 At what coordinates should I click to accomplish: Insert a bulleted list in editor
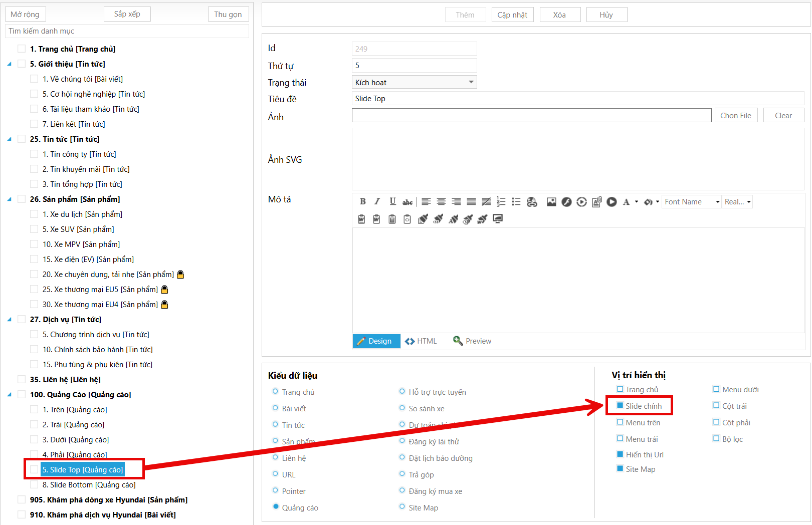tap(516, 201)
